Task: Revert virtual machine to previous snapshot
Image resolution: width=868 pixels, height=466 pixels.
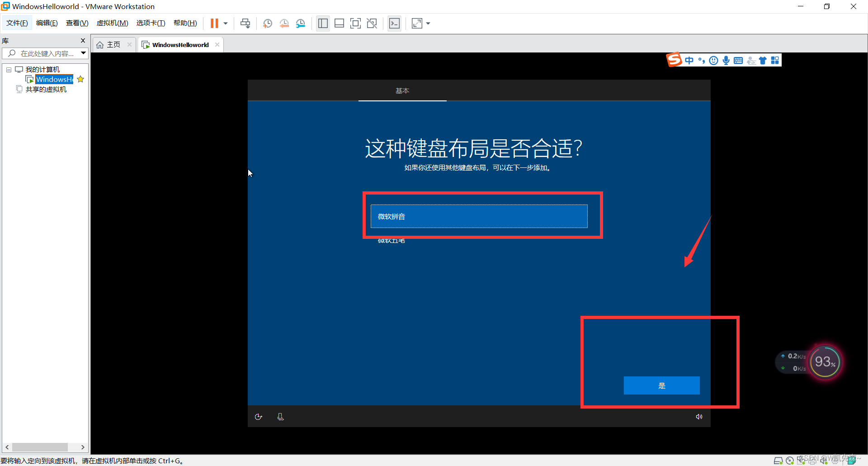Action: pyautogui.click(x=284, y=24)
